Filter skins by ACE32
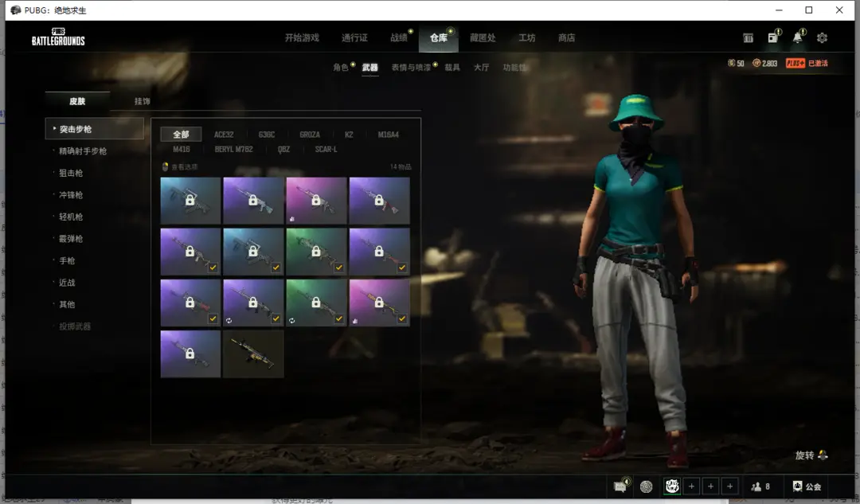 224,135
